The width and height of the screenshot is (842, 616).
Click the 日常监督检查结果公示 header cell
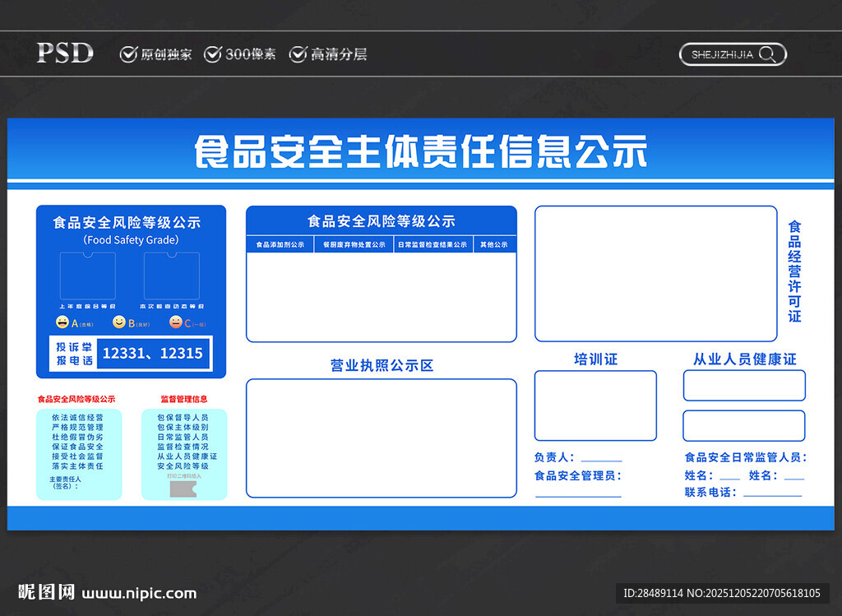433,243
